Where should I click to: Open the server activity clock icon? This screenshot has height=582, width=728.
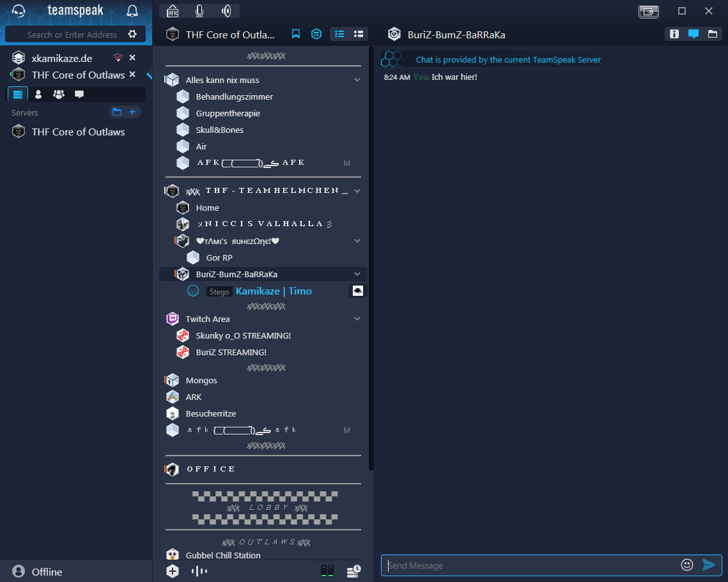[354, 571]
